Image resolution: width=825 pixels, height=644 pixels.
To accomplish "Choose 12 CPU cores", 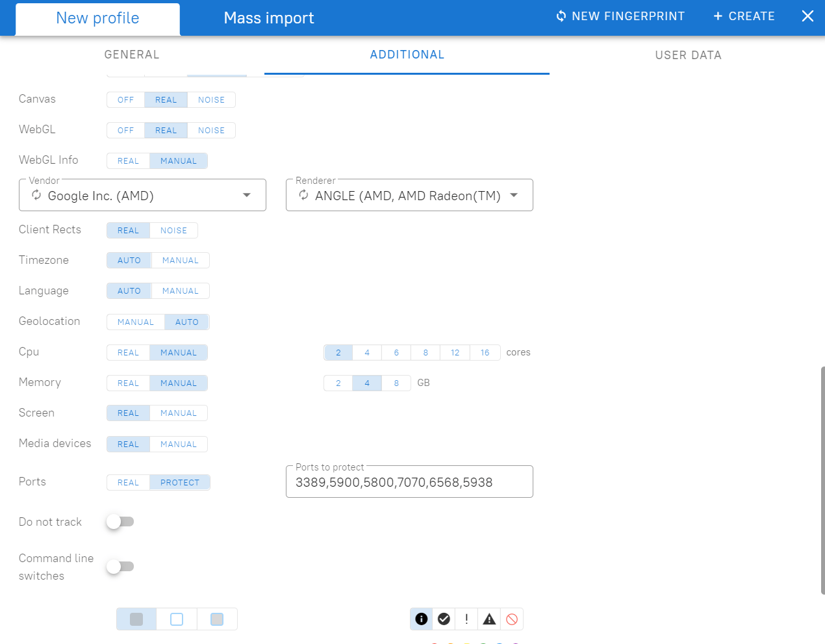I will [455, 352].
